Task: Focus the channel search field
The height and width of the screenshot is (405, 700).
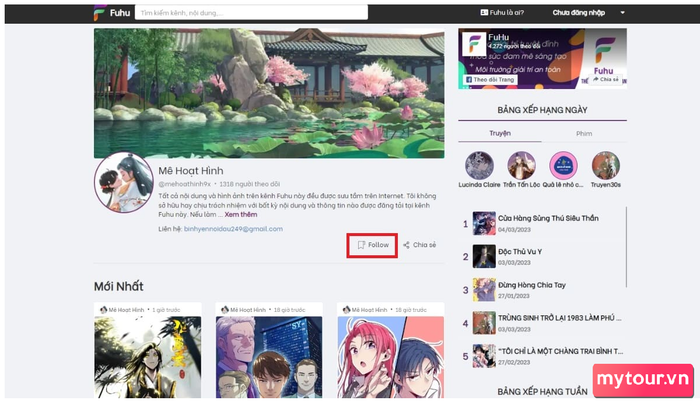Action: click(251, 13)
